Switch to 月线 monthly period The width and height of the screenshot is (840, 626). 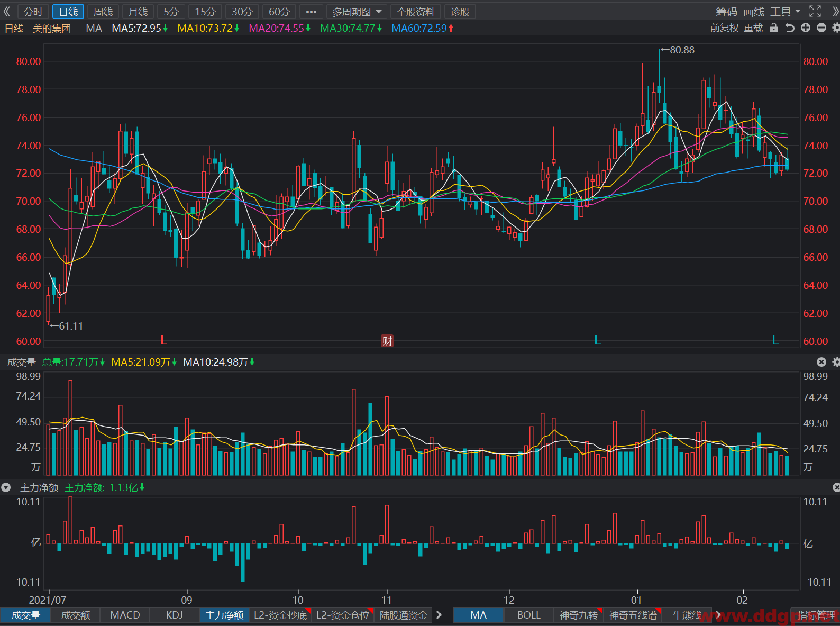tap(138, 12)
